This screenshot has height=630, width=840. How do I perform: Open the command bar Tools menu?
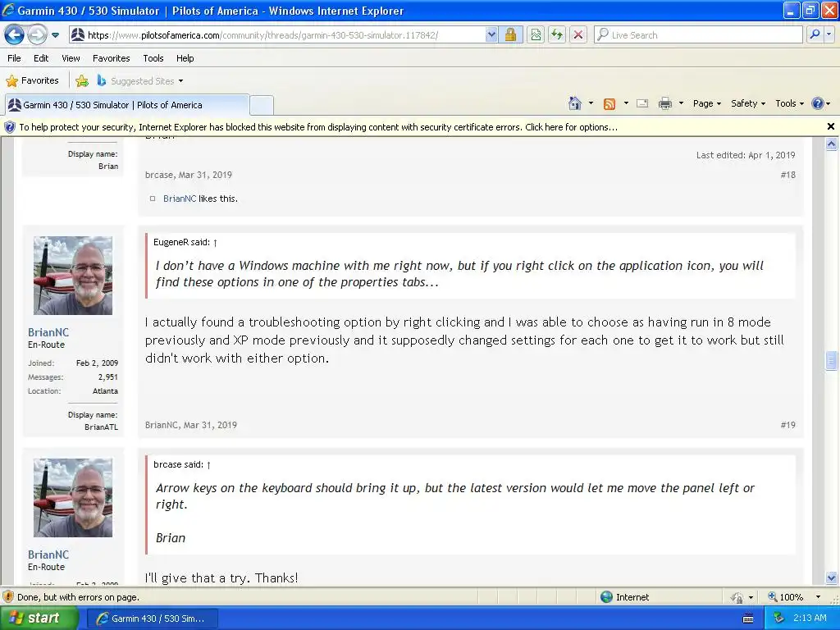[790, 103]
